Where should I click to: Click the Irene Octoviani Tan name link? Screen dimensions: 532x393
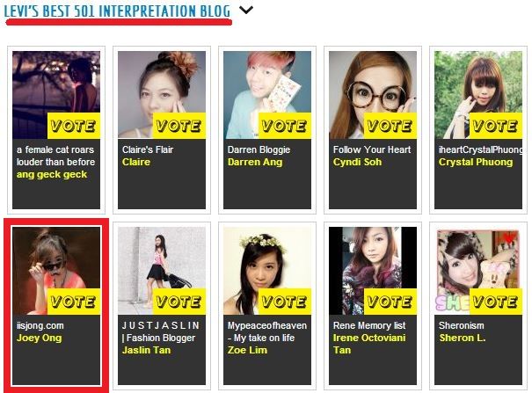(x=369, y=344)
